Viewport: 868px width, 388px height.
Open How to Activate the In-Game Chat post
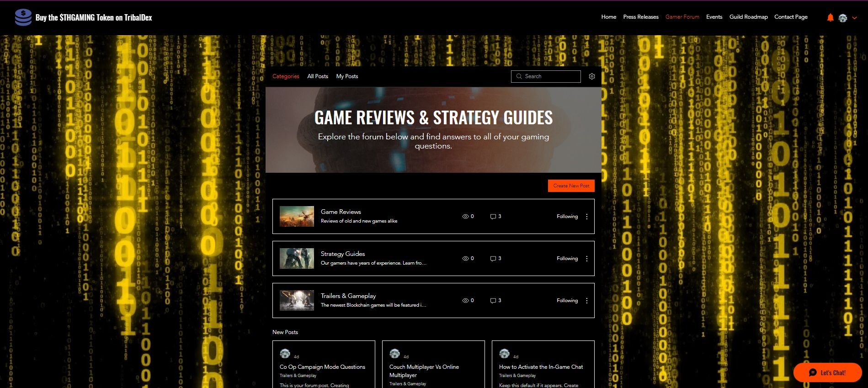(541, 367)
